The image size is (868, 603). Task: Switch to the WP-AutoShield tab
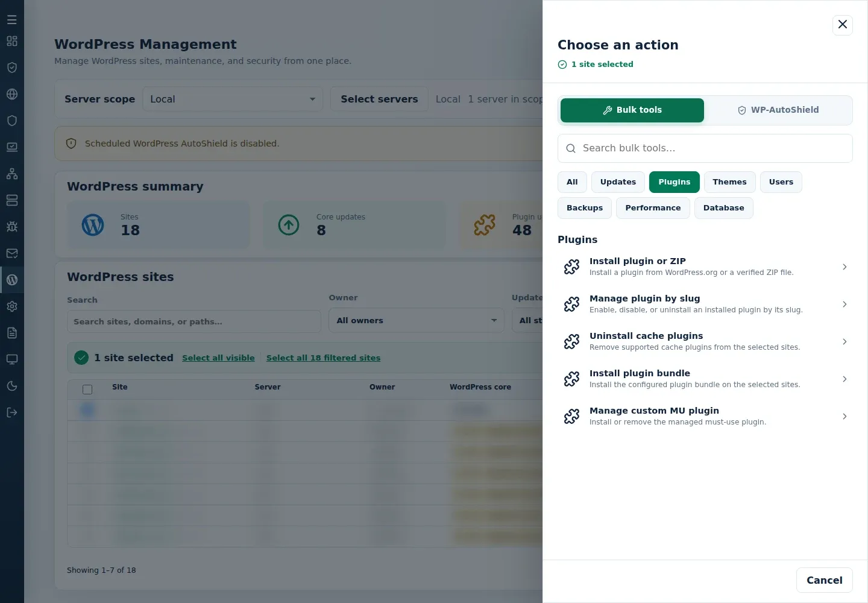pos(778,110)
